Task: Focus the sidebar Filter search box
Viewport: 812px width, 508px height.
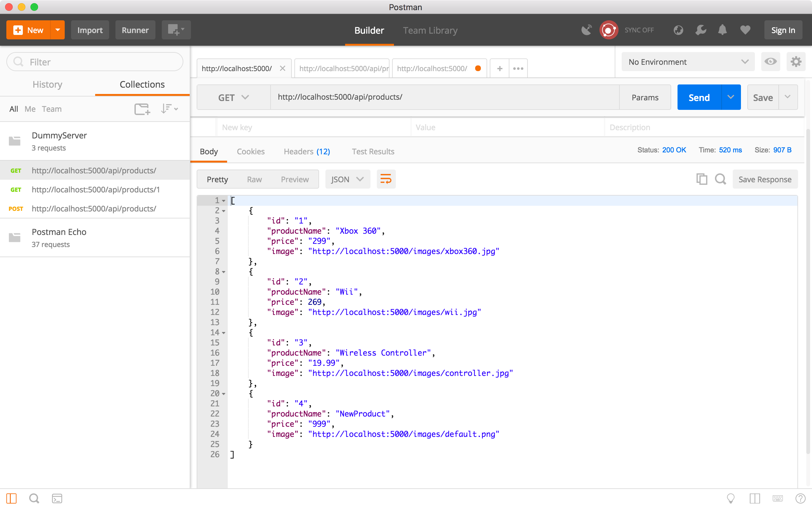Action: coord(95,62)
